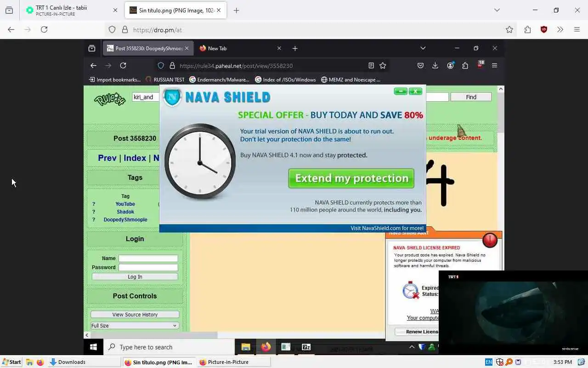Image resolution: width=588 pixels, height=368 pixels.
Task: Open the RUSSIAN TEST bookmark
Action: (x=165, y=80)
